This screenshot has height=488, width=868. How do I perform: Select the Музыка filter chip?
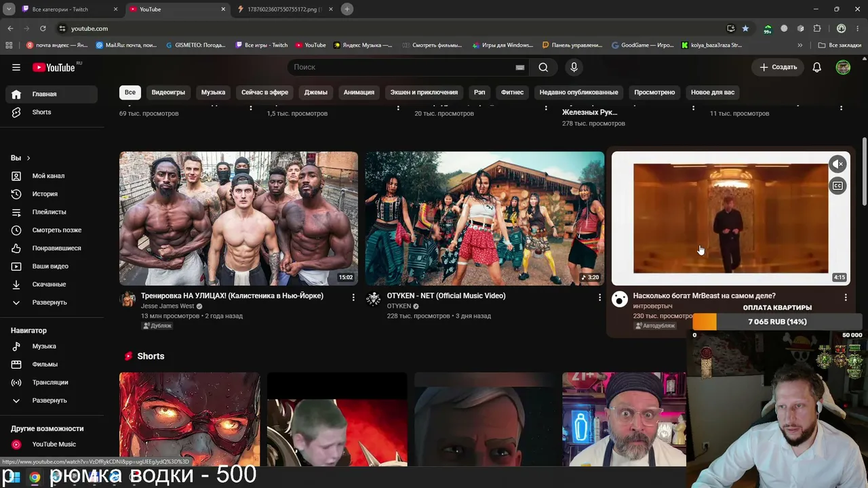(x=213, y=92)
